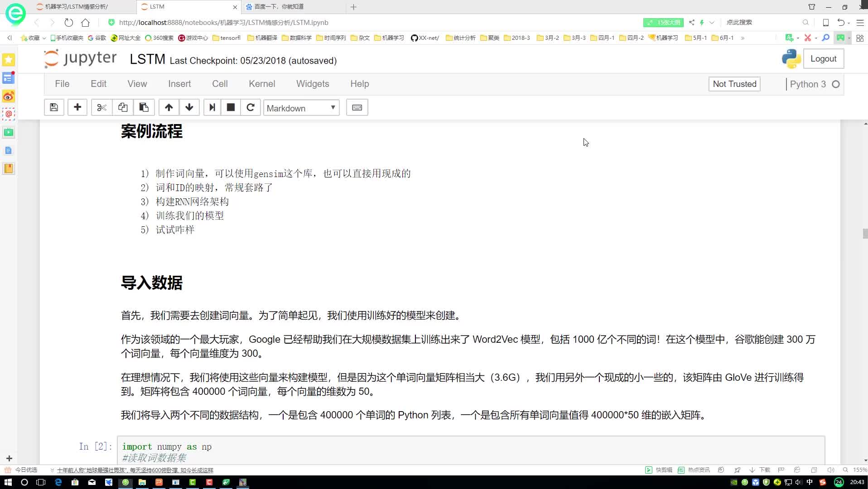
Task: Click the code cell importing numpy
Action: pyautogui.click(x=471, y=451)
